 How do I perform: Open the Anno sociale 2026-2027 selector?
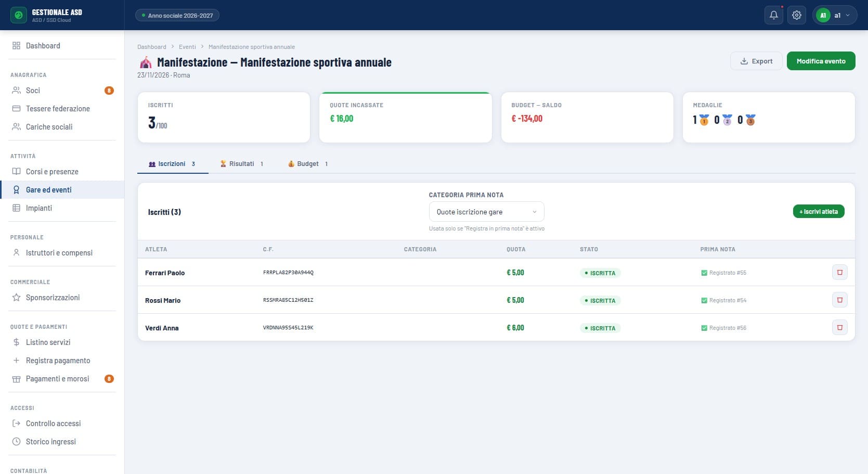177,16
